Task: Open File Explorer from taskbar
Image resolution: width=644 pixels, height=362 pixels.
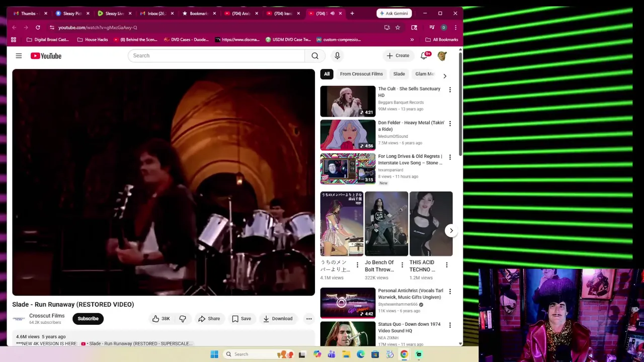Action: tap(346, 354)
